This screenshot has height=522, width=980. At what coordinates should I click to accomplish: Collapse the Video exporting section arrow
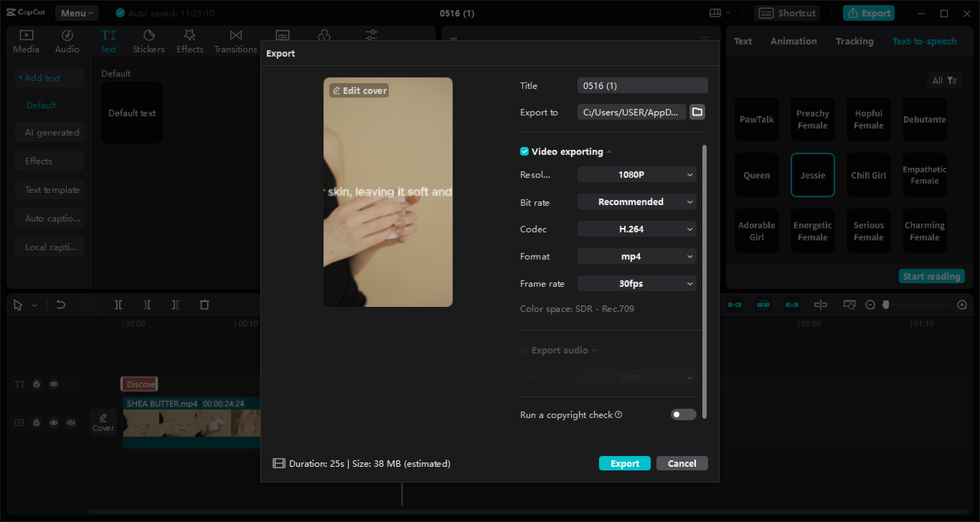[609, 152]
